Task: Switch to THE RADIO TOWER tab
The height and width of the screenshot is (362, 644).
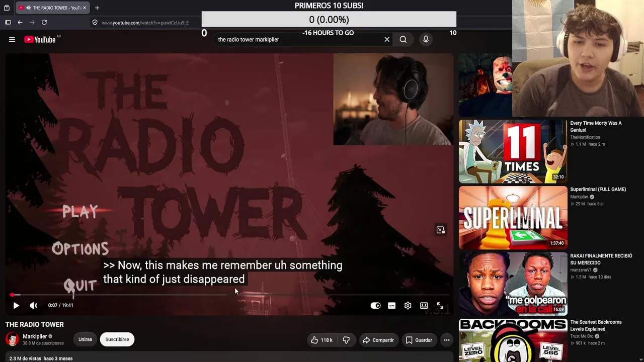Action: pos(53,8)
